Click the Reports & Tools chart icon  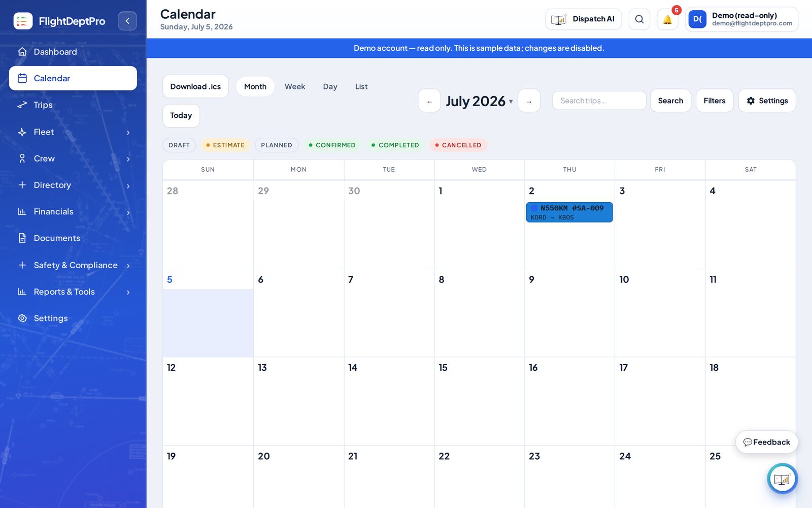pyautogui.click(x=22, y=292)
